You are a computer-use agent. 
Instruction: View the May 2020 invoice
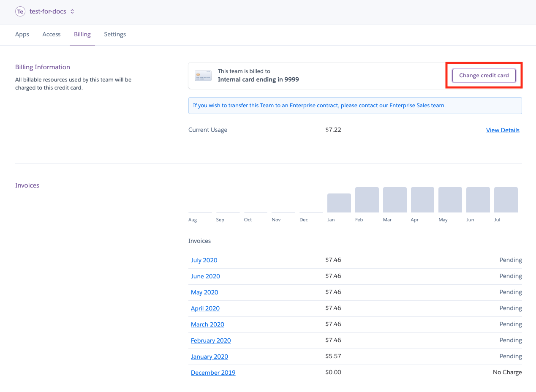point(204,292)
